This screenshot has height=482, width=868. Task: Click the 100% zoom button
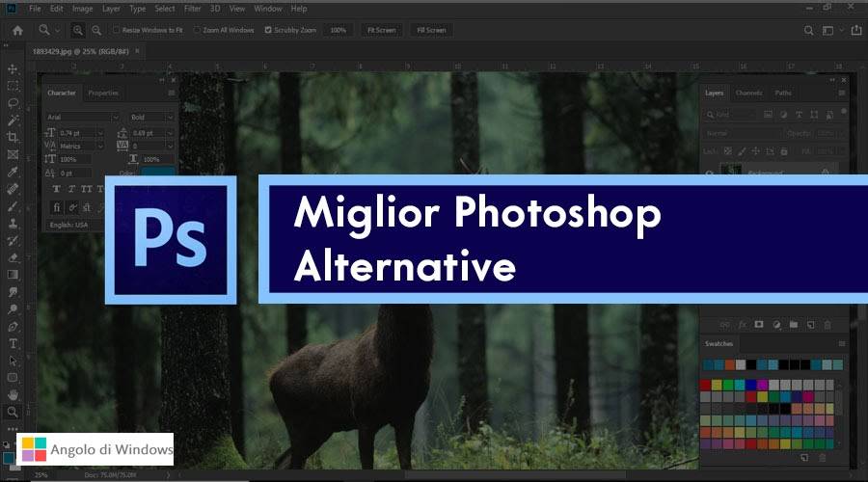[339, 30]
